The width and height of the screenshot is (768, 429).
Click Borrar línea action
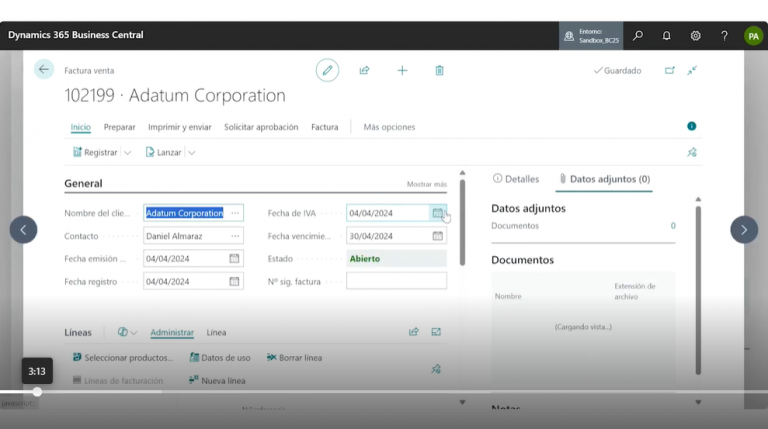coord(294,358)
